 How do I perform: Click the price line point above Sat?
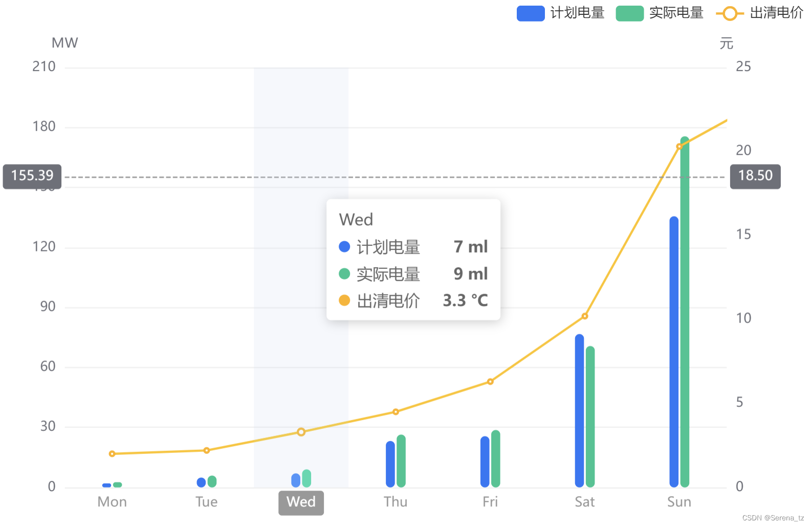(x=585, y=316)
